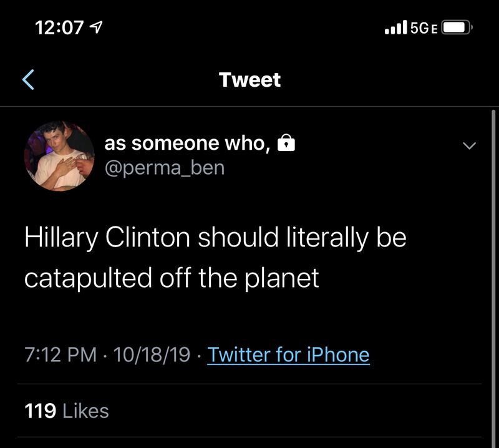Tap the 5GE network indicator
The image size is (499, 448).
[424, 27]
